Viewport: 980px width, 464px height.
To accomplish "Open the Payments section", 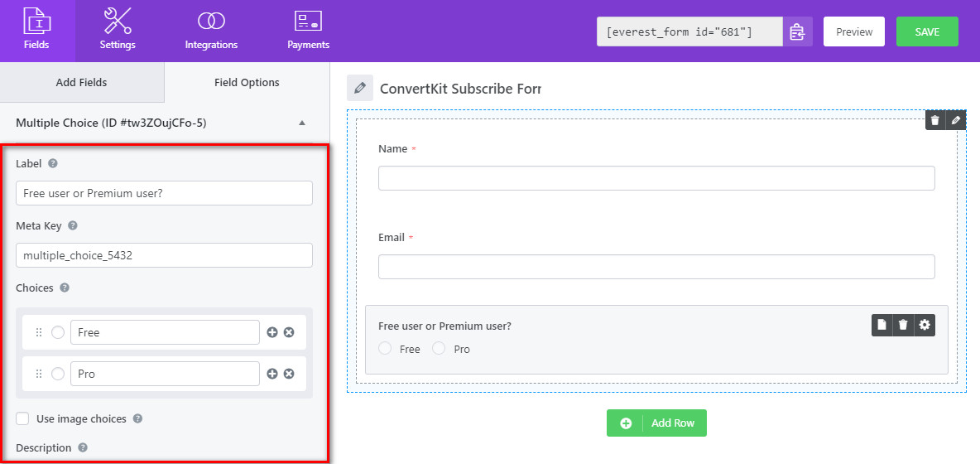I will tap(308, 31).
